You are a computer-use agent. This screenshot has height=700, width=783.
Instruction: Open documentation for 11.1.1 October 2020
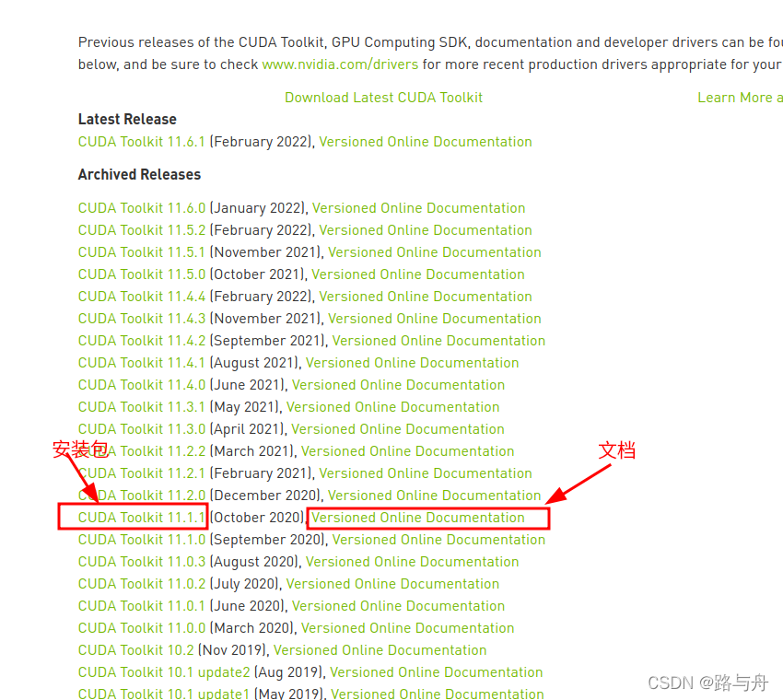418,518
